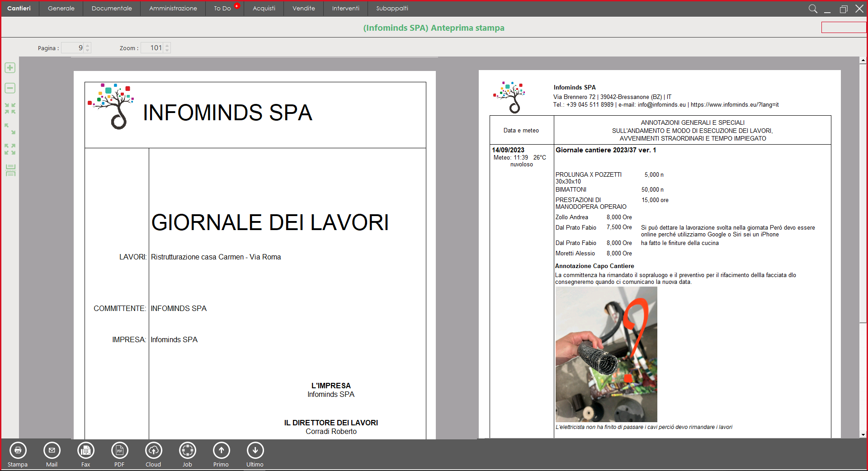Click the date 14/09/2023
The image size is (868, 471).
(508, 150)
